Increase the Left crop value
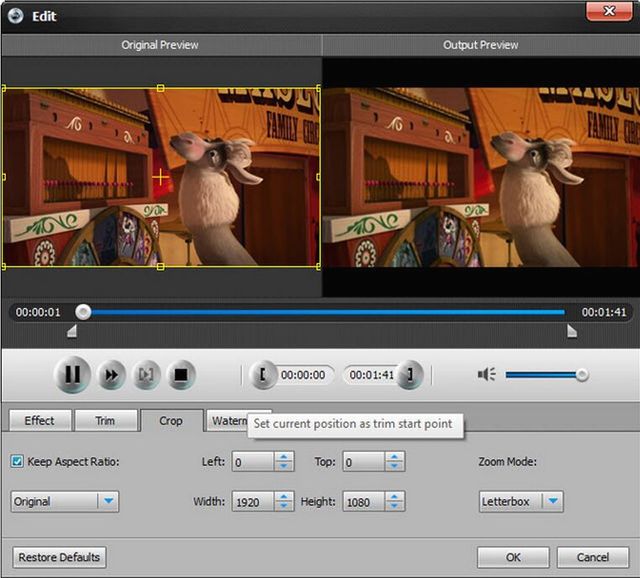The image size is (640, 578). click(x=284, y=457)
